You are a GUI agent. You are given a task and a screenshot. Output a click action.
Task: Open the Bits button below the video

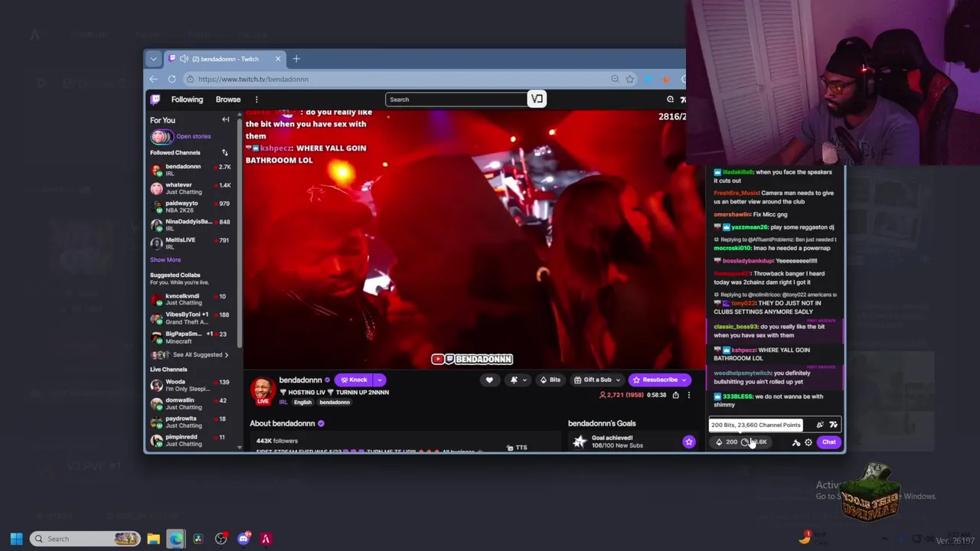click(550, 380)
